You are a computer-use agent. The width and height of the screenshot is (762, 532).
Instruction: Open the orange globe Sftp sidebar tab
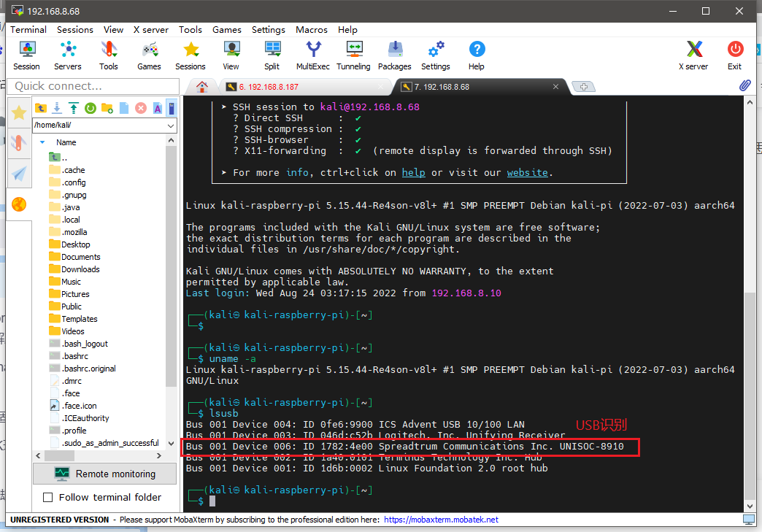coord(19,204)
